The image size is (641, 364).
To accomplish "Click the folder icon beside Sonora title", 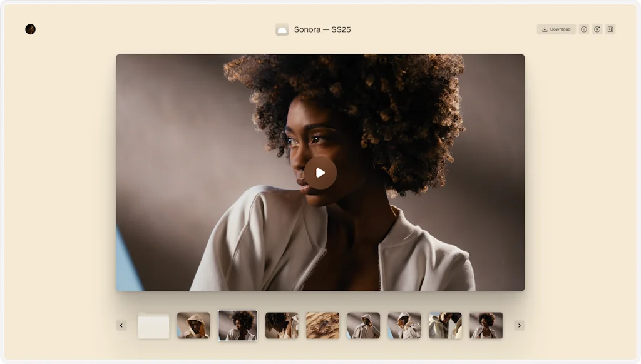I will coord(281,29).
